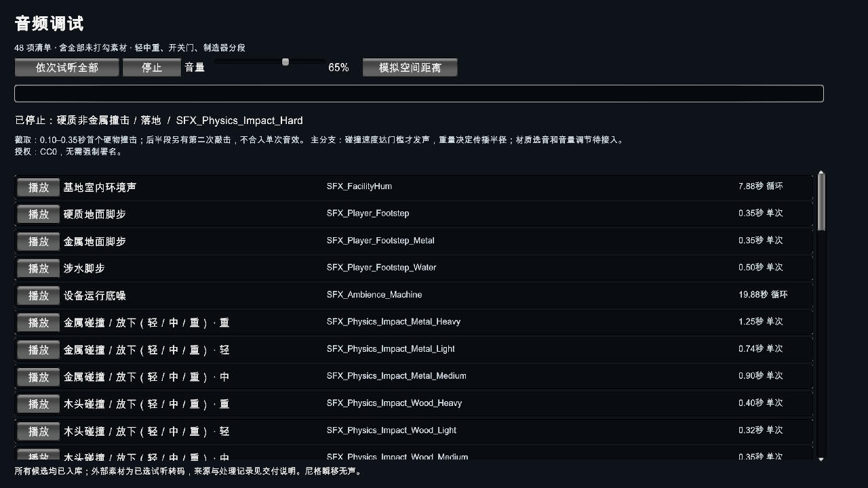This screenshot has width=868, height=488.
Task: Click the 1.25秒 单次 duration value
Action: tap(760, 321)
